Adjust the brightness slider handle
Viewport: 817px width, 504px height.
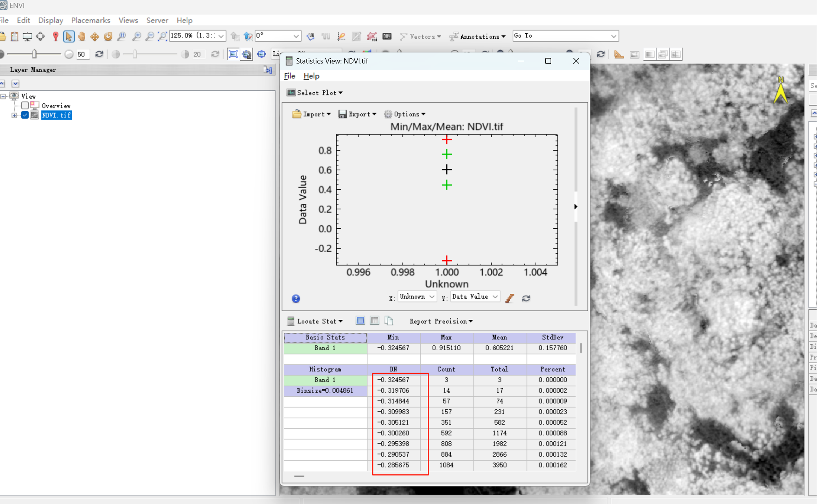click(34, 54)
